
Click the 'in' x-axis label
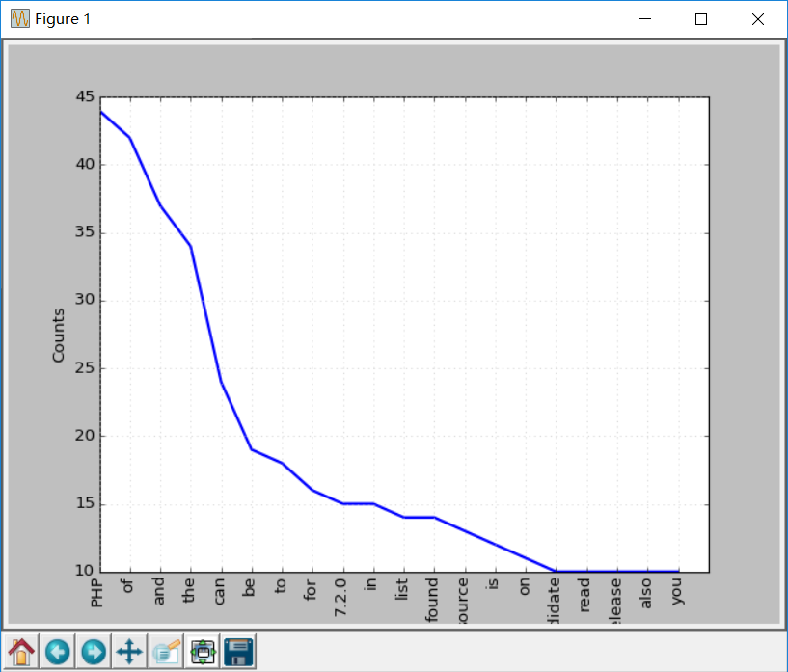tap(371, 584)
